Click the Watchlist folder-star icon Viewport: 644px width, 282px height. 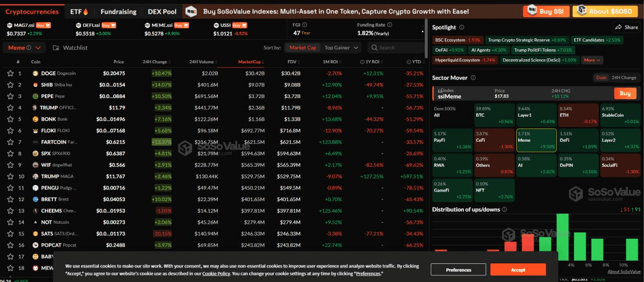[x=56, y=48]
